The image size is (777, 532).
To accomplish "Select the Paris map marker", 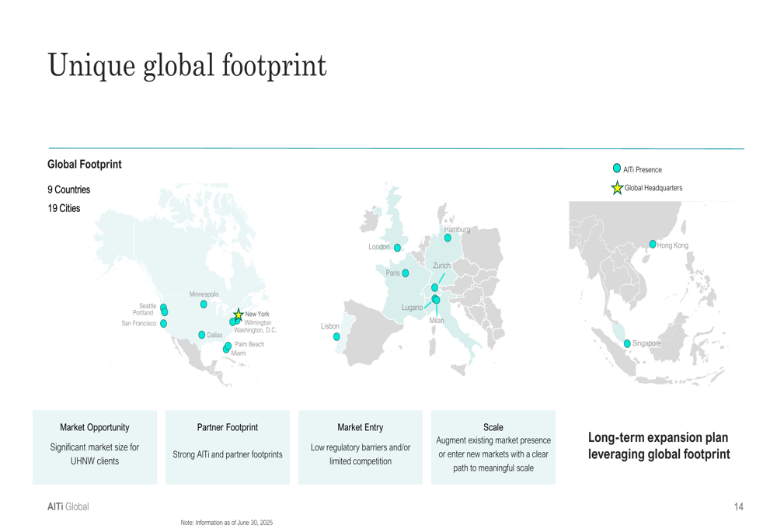I will coord(406,273).
